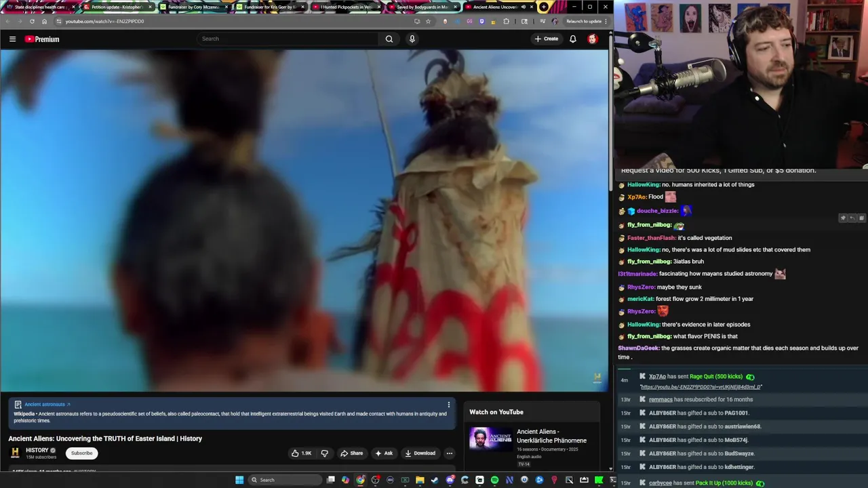Click chat username i3t1tmarinade
This screenshot has width=868, height=488.
tap(637, 274)
